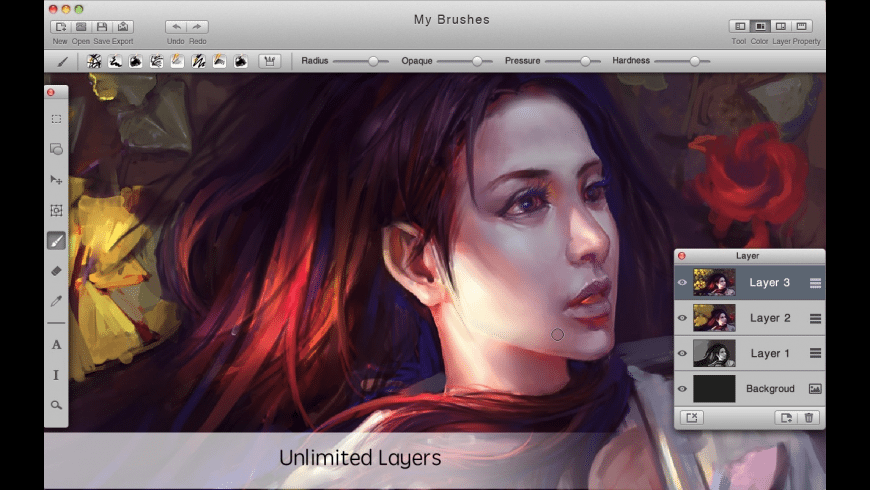Hide the Backgroud layer with eye icon

click(682, 389)
